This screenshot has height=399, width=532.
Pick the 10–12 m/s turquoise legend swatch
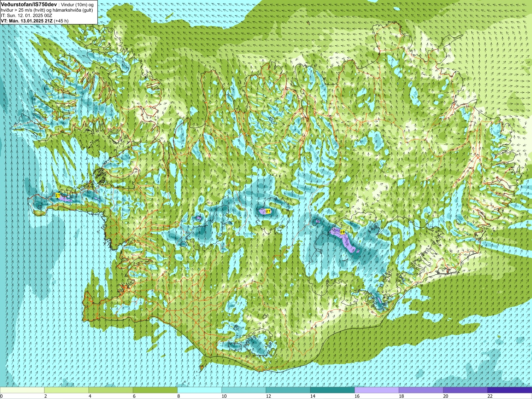point(244,390)
